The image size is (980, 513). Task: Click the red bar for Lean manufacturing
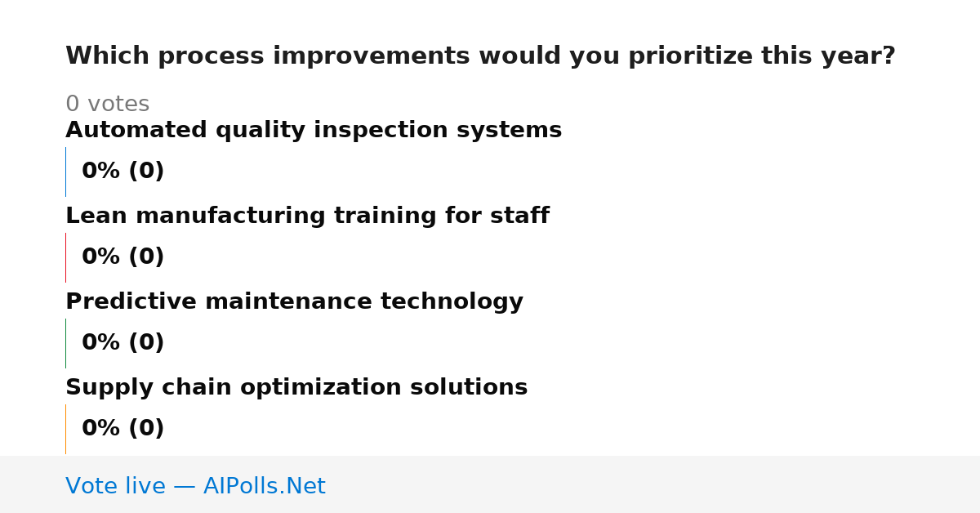coord(66,257)
